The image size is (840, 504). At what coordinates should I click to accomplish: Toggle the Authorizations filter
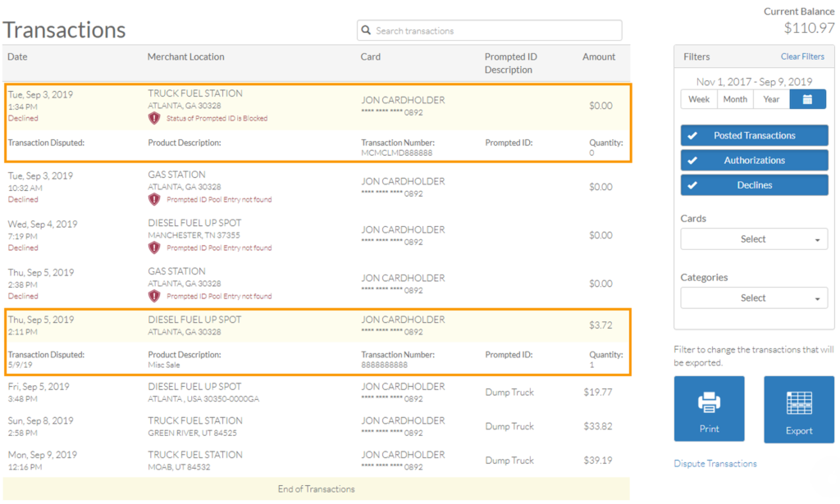tap(755, 160)
